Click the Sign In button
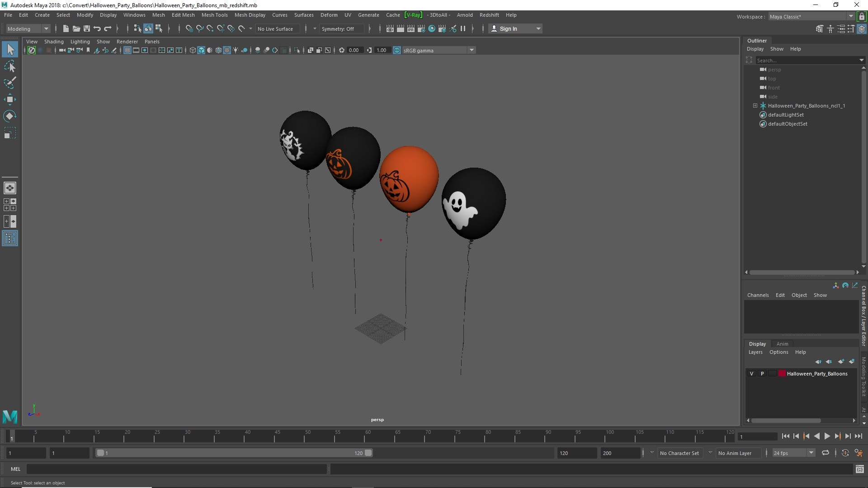The height and width of the screenshot is (488, 868). click(515, 28)
